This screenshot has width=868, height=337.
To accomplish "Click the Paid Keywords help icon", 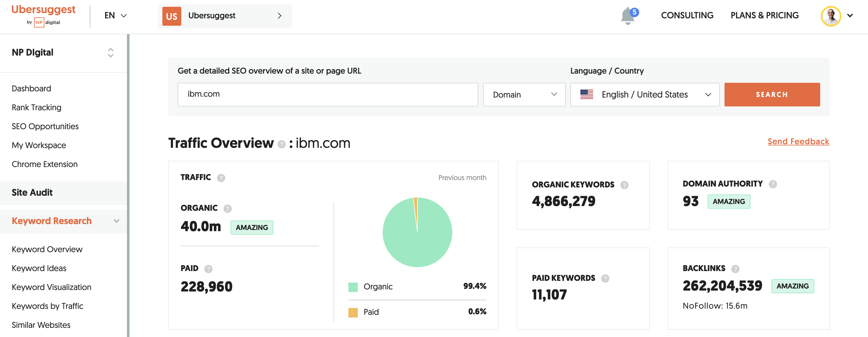I will pos(605,278).
